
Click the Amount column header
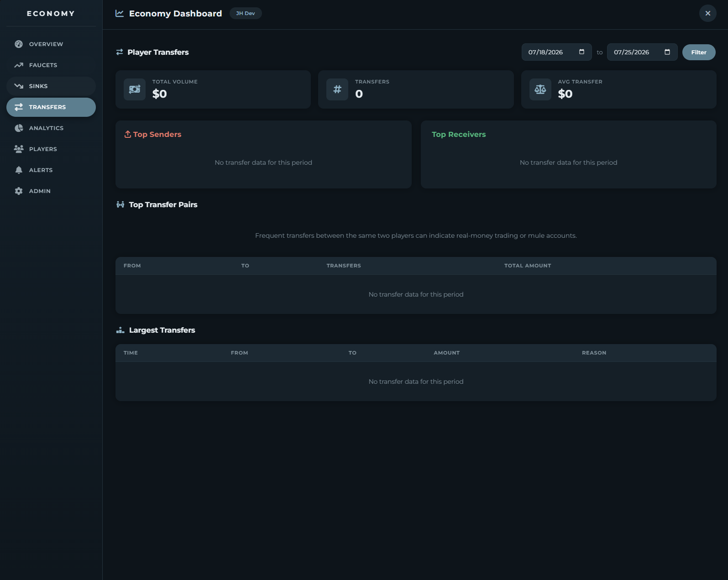point(447,353)
